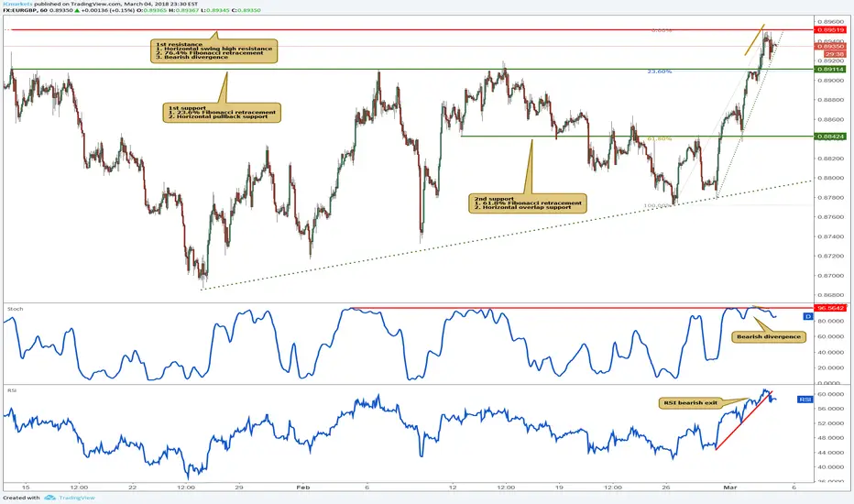Select the RSI indicator title
Image resolution: width=854 pixels, height=504 pixels.
[11, 390]
